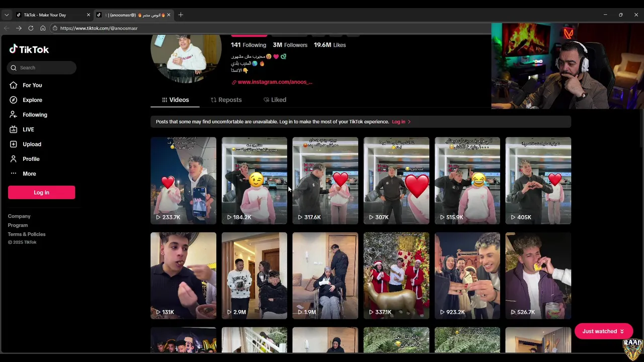The width and height of the screenshot is (644, 362).
Task: Close the 'TikTok - Make Your Day' tab
Action: 88,15
